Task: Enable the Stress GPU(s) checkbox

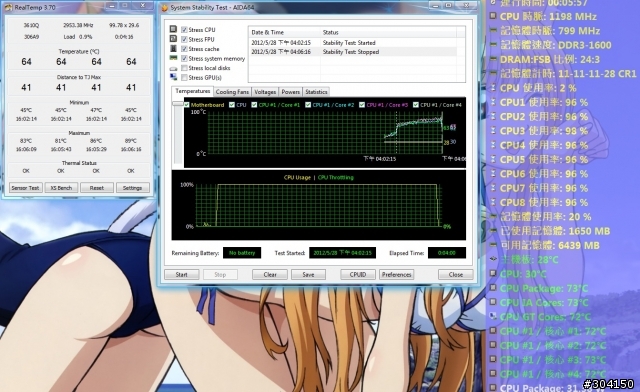Action: tap(184, 78)
